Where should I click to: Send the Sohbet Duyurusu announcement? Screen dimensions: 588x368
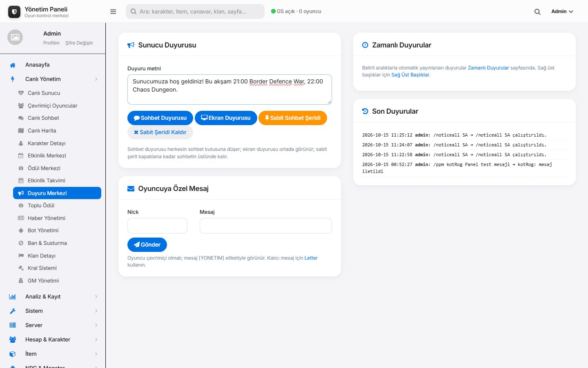point(160,118)
